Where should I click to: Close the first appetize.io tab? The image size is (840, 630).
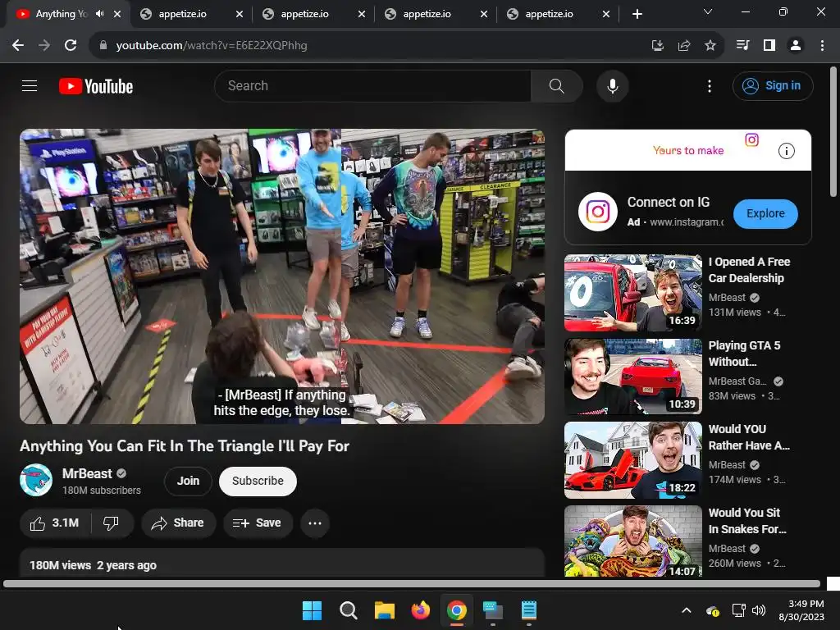point(240,14)
